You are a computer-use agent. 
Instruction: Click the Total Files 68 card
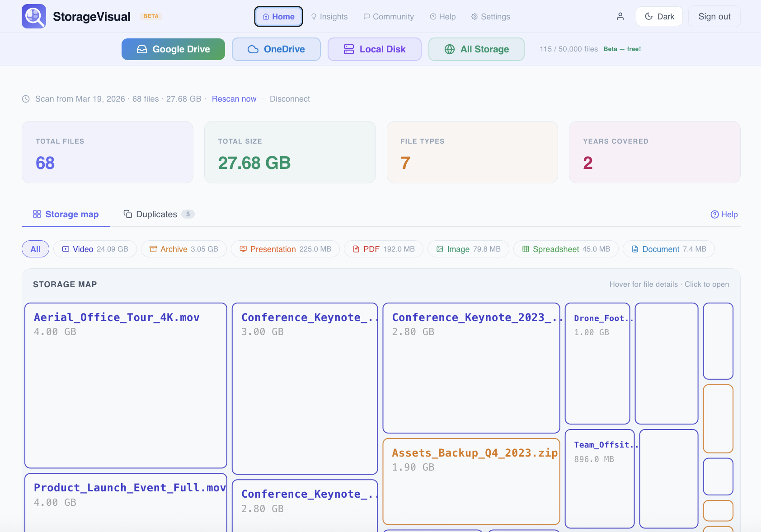pyautogui.click(x=108, y=152)
